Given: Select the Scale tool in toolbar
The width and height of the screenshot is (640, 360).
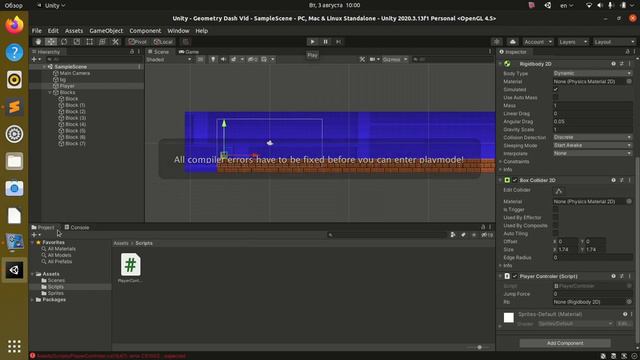Looking at the screenshot, I should pyautogui.click(x=77, y=42).
